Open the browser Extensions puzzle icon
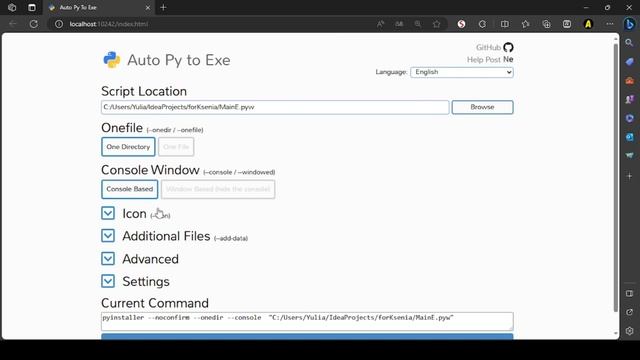 pos(482,24)
